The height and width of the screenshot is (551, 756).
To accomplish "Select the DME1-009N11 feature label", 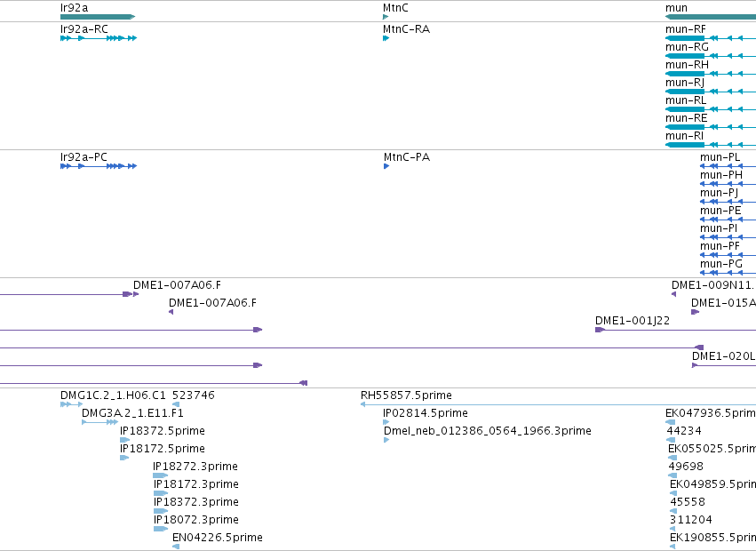I will (x=713, y=285).
